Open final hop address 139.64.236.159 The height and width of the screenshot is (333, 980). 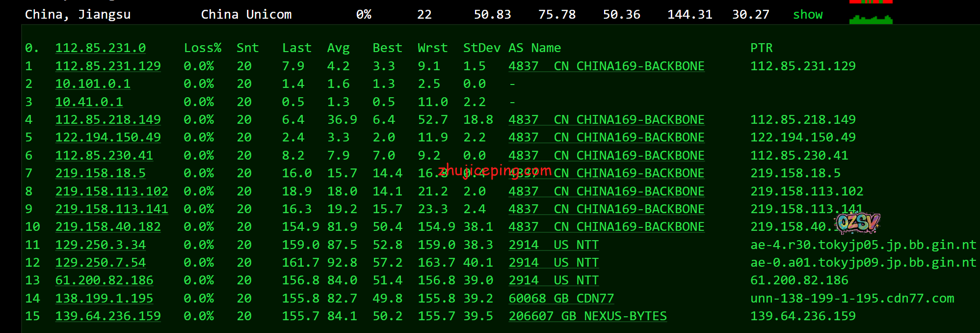tap(107, 316)
